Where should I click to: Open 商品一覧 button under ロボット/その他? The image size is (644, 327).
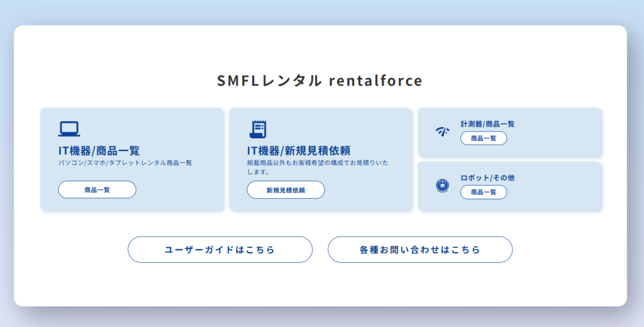click(x=484, y=192)
